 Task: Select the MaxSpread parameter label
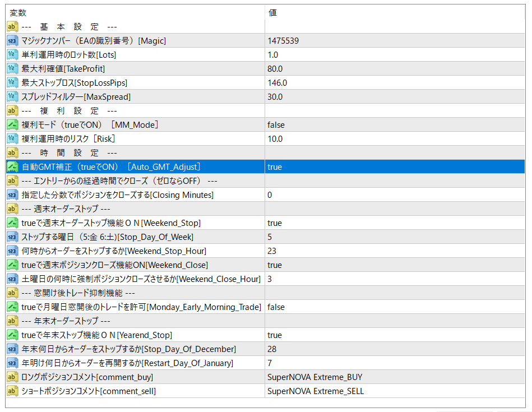[76, 97]
